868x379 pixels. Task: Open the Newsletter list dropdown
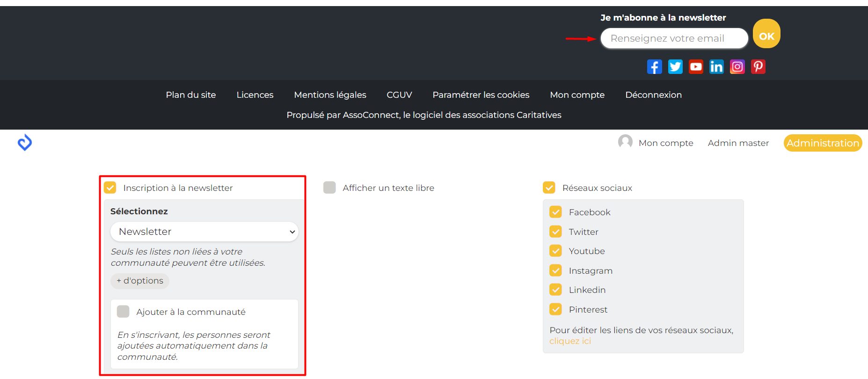[204, 232]
